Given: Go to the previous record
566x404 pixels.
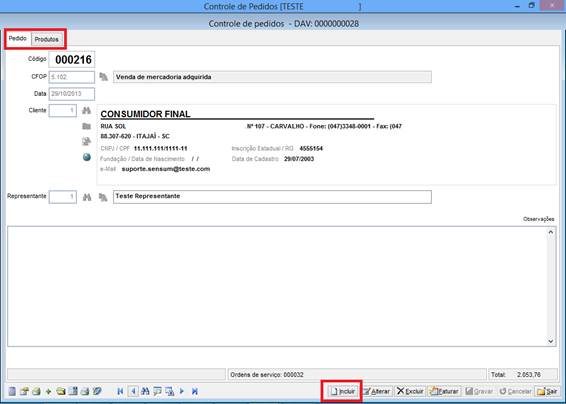Looking at the screenshot, I should (x=133, y=391).
